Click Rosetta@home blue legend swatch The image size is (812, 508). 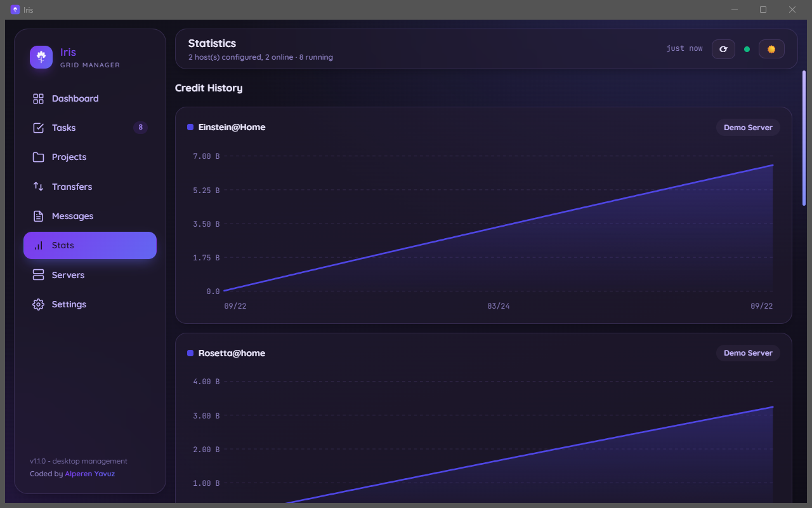[x=190, y=353]
